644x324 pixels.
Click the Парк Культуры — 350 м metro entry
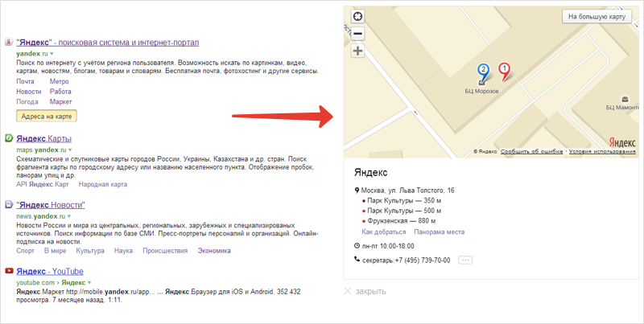pyautogui.click(x=404, y=200)
